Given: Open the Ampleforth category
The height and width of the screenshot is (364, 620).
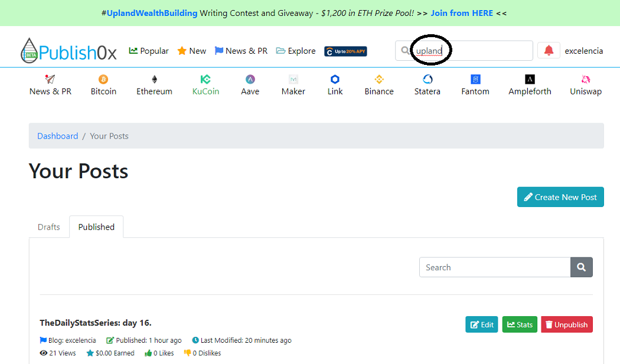Looking at the screenshot, I should click(530, 85).
